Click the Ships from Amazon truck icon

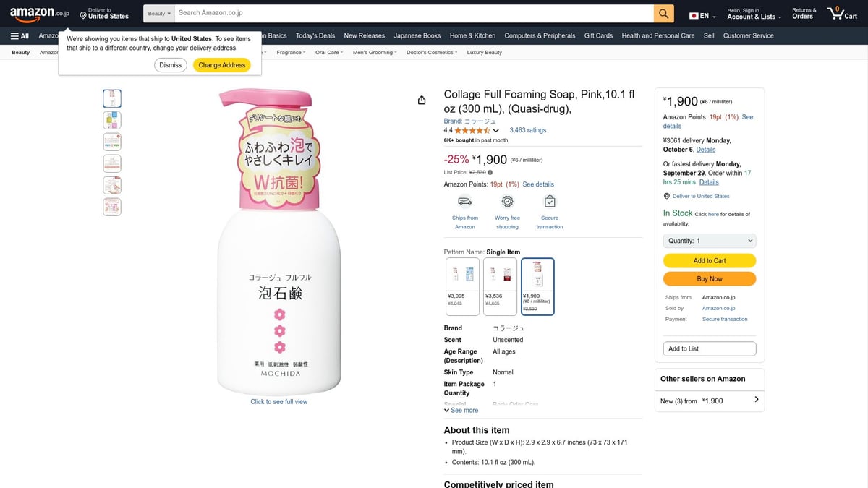(x=465, y=202)
